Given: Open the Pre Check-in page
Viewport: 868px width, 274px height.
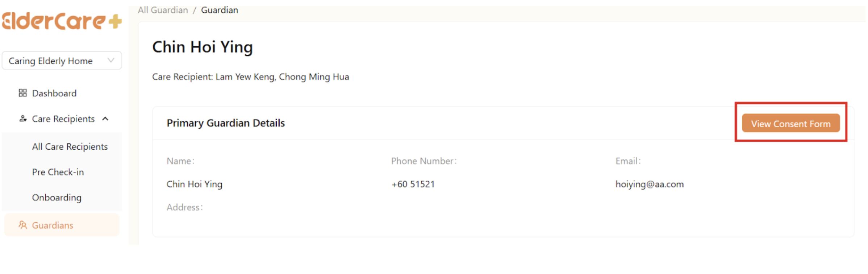Looking at the screenshot, I should [x=58, y=172].
